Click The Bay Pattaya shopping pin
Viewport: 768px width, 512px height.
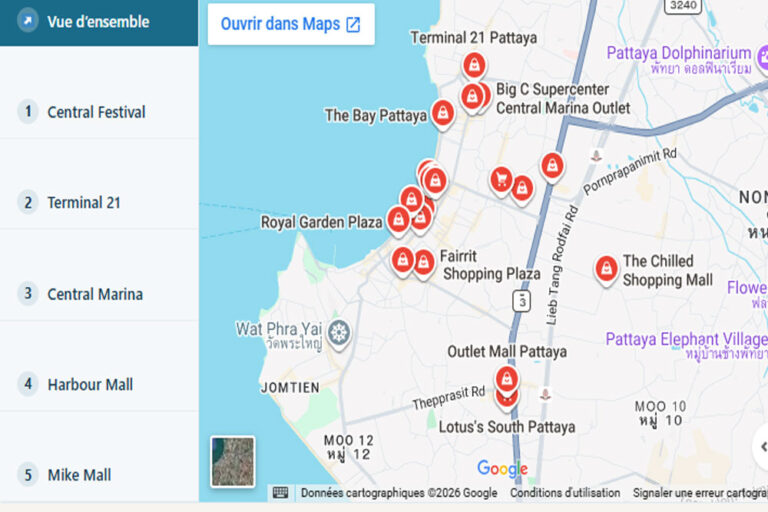[x=443, y=114]
